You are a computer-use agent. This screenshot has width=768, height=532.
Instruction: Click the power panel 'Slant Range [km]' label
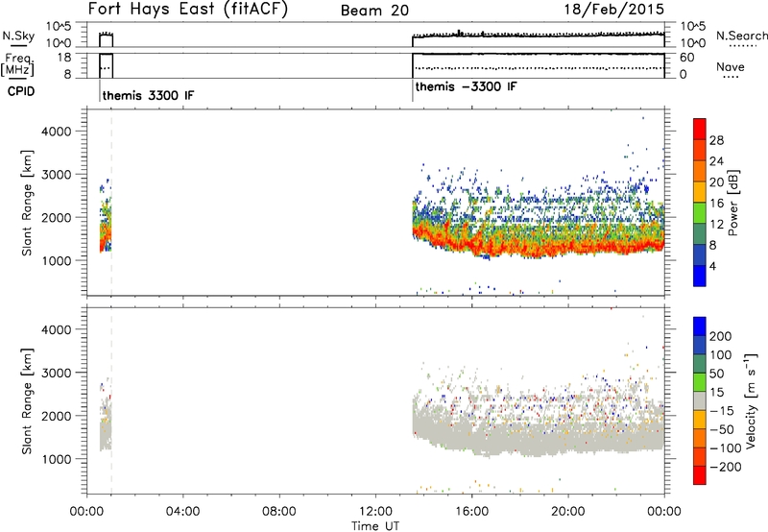coord(27,203)
